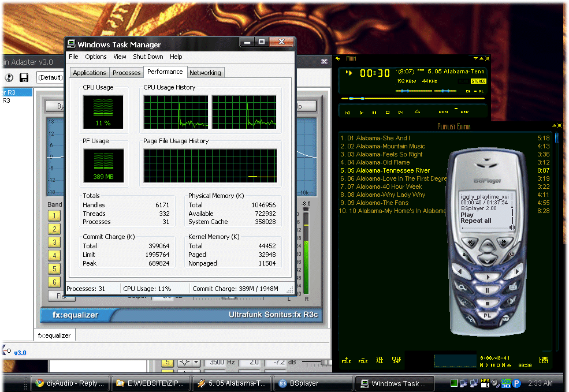Click BSplayer fullscreen icon

pos(464,302)
